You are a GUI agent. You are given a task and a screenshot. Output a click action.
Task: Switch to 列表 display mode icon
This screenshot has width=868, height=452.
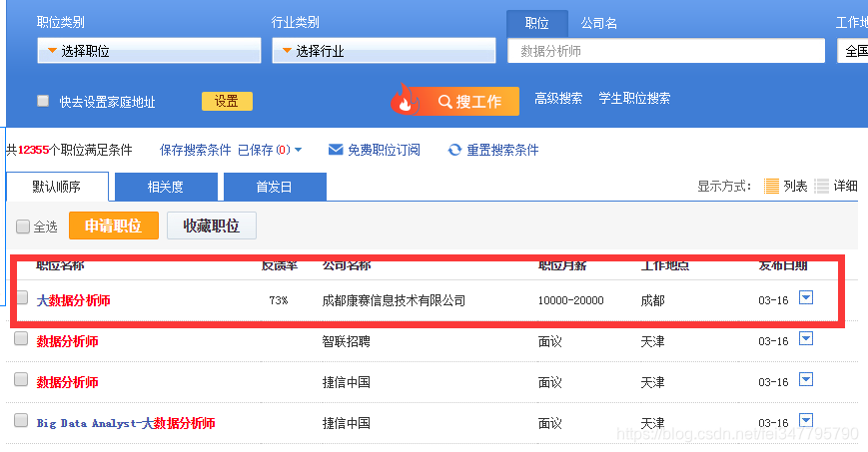771,186
